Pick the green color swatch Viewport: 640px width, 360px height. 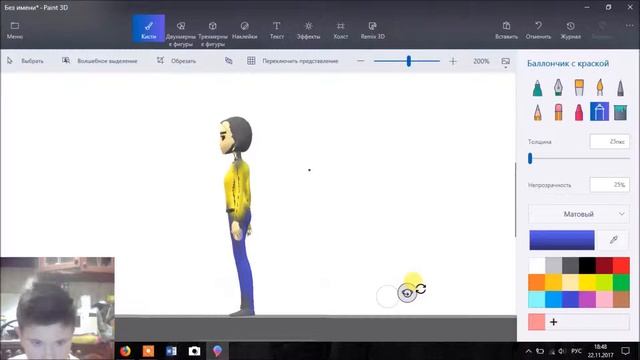621,282
